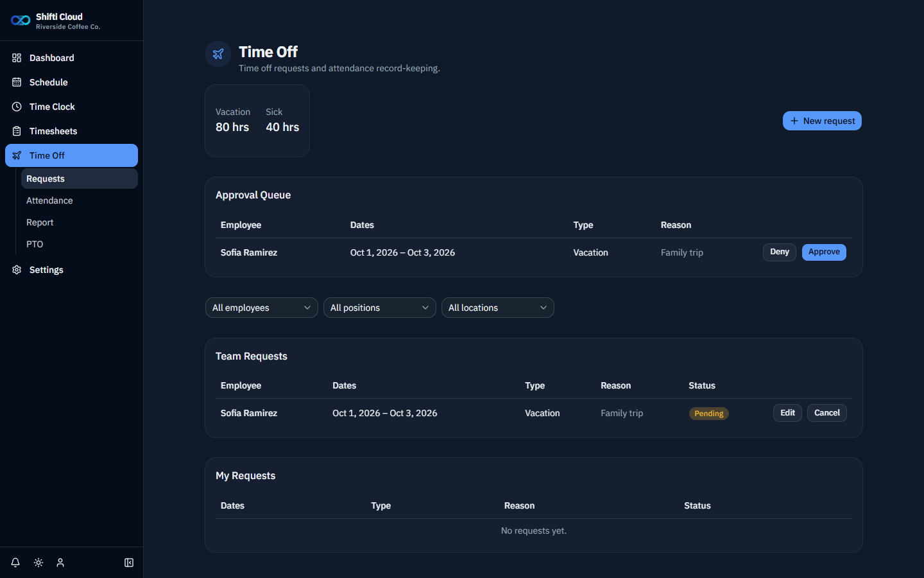Click the Pending status badge
This screenshot has width=924, height=578.
tap(709, 414)
